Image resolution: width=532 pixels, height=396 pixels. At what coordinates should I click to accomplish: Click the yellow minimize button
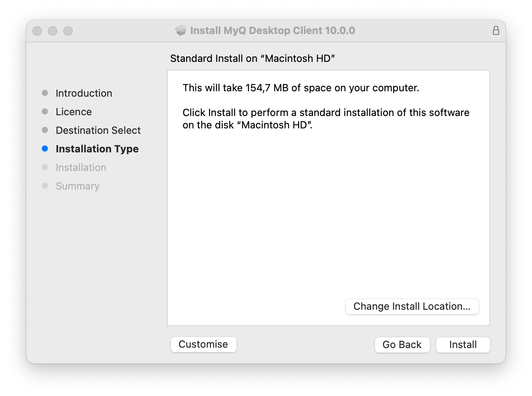pos(53,31)
